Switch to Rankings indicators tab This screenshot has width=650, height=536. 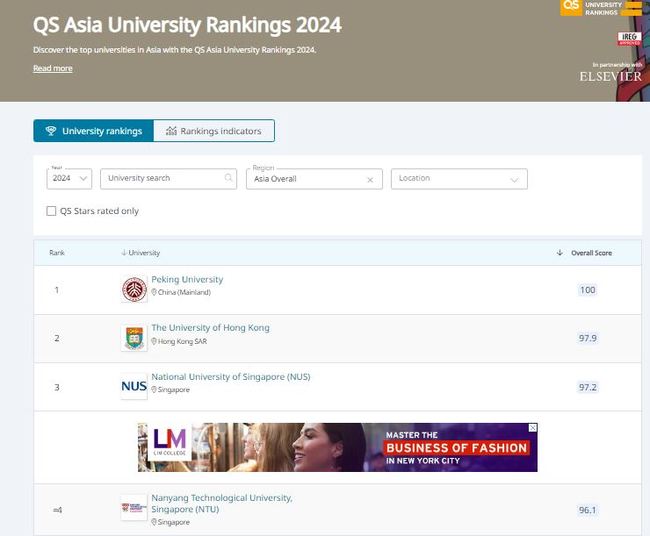pos(214,131)
